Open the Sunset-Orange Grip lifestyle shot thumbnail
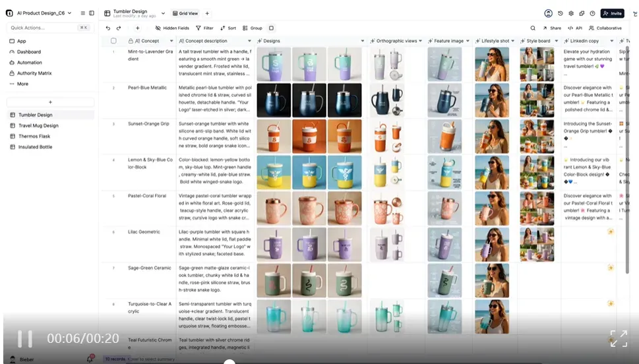Screen dimensions: 639x364 pos(492,136)
